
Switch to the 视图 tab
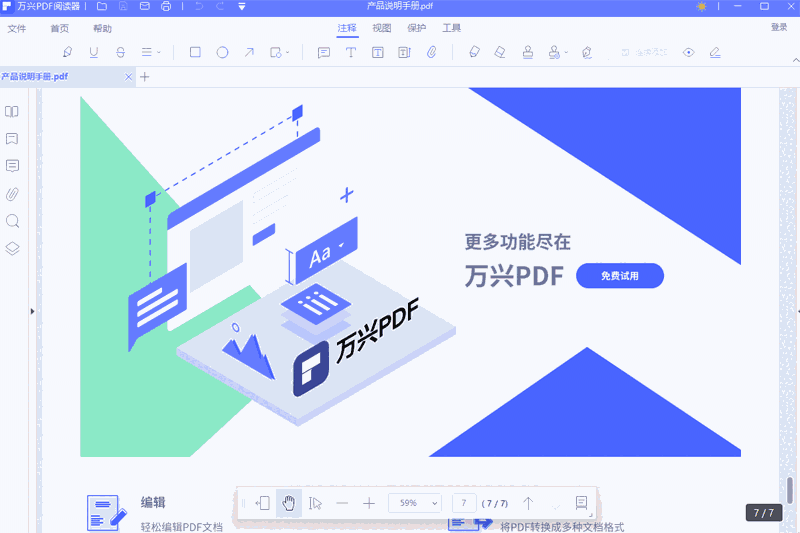(x=382, y=28)
